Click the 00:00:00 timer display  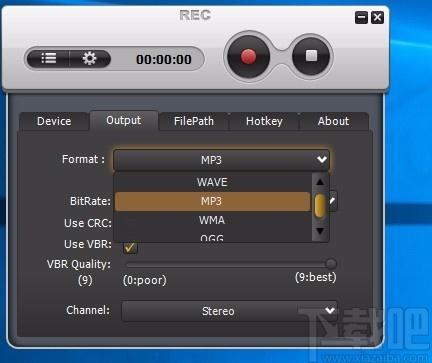pos(164,60)
